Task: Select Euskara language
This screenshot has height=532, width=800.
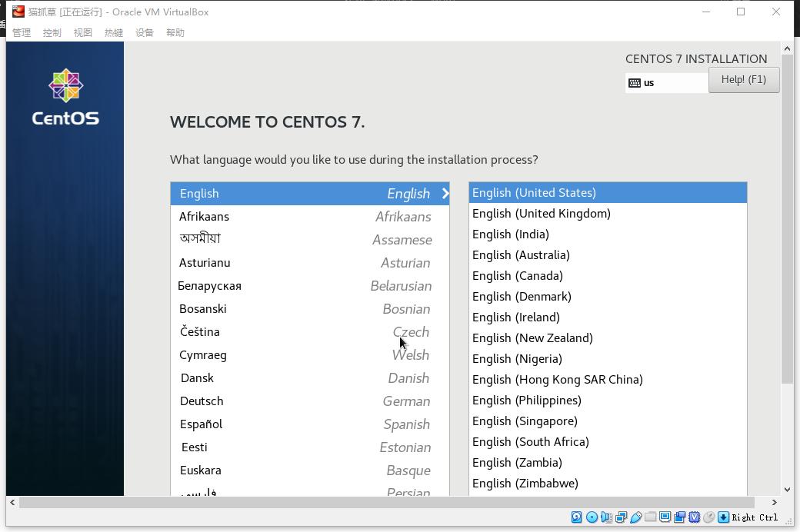Action: pos(310,470)
